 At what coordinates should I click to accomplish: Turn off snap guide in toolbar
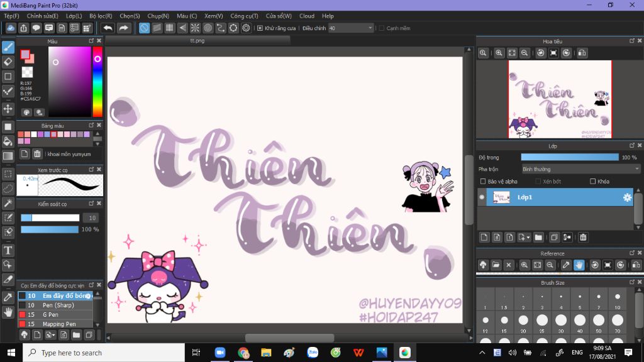[144, 28]
